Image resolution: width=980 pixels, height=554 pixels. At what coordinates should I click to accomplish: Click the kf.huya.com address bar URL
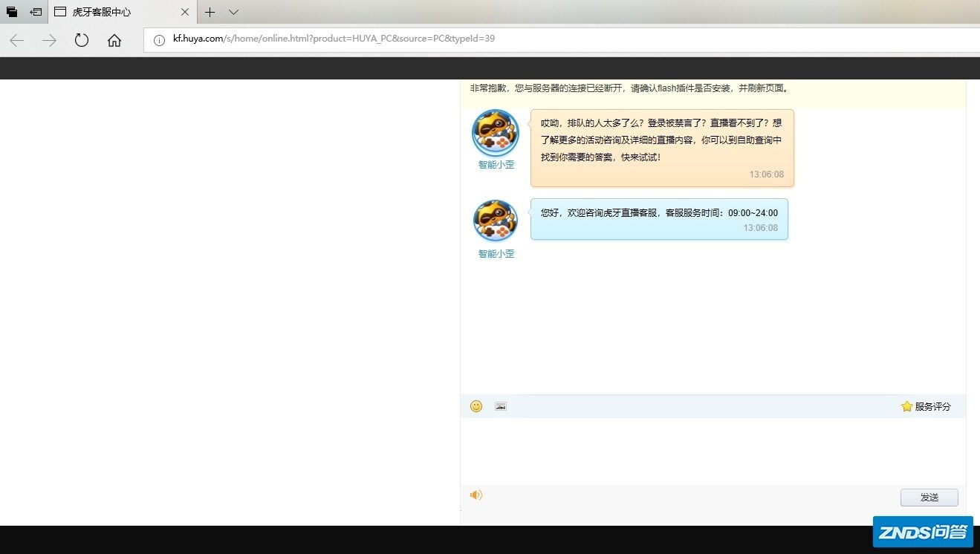click(x=334, y=39)
